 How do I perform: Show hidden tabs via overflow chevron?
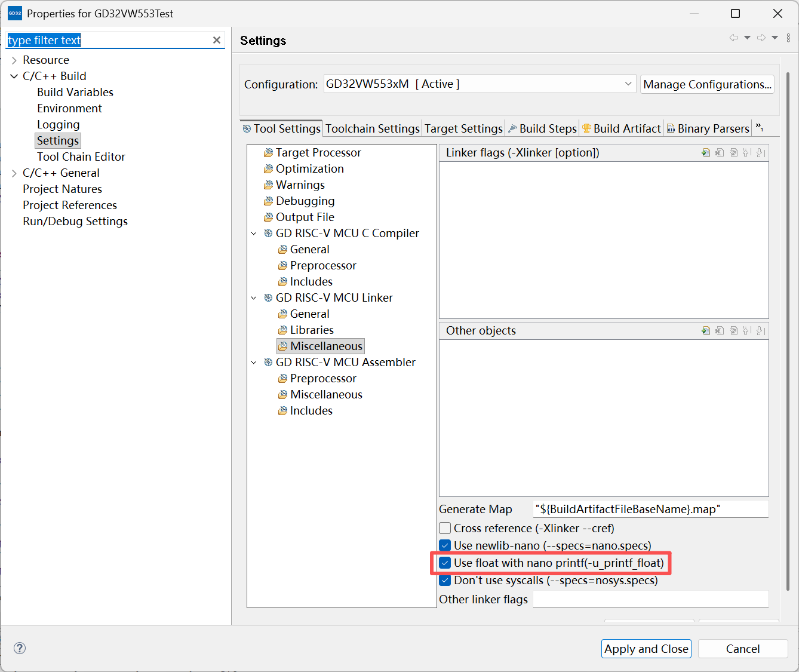[760, 128]
